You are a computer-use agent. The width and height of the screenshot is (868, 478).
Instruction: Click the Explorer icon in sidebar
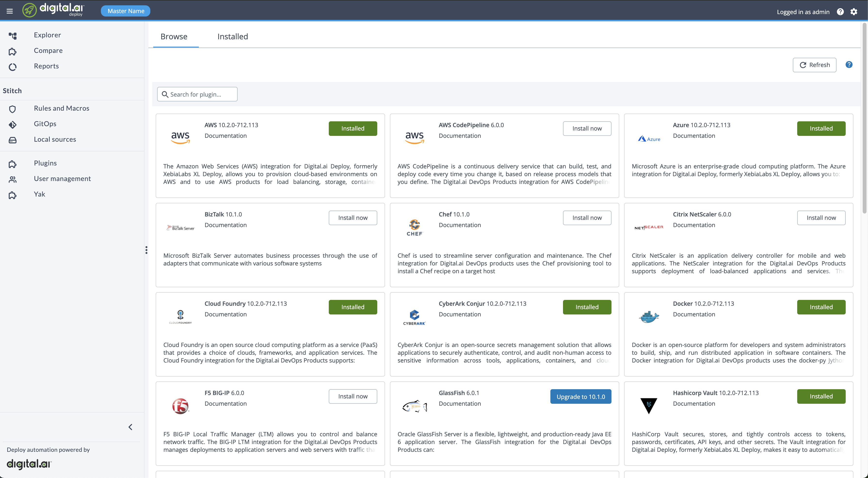point(12,35)
